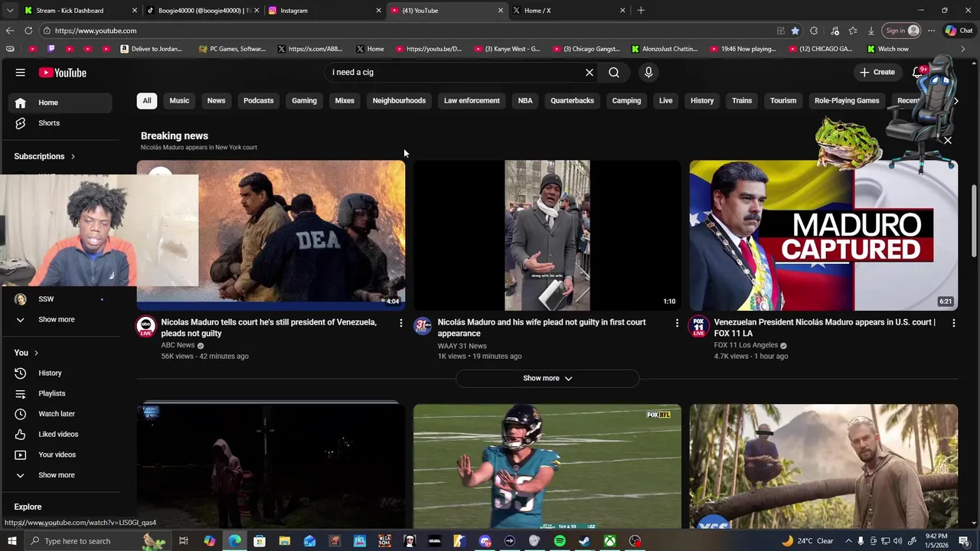This screenshot has height=551, width=980.
Task: Open 'Venezuelan President Nicolás Maduro appears' title
Action: pyautogui.click(x=825, y=328)
